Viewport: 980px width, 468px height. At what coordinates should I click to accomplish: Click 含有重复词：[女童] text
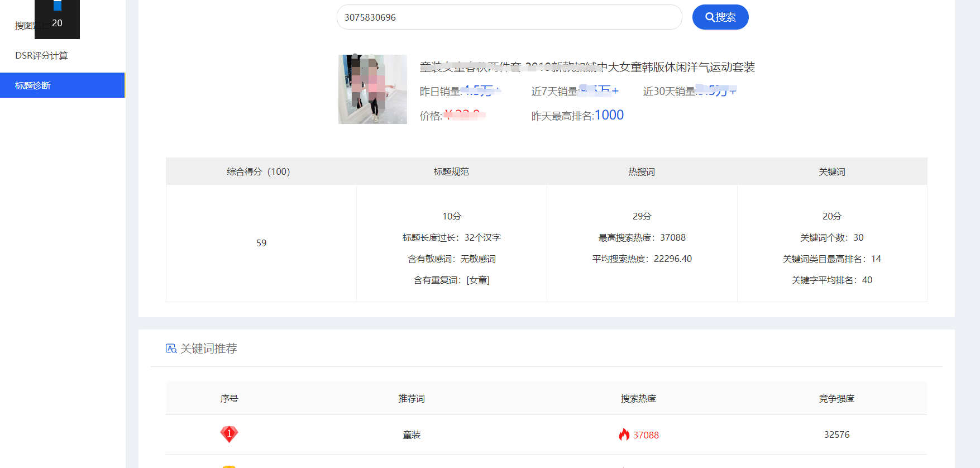[452, 280]
